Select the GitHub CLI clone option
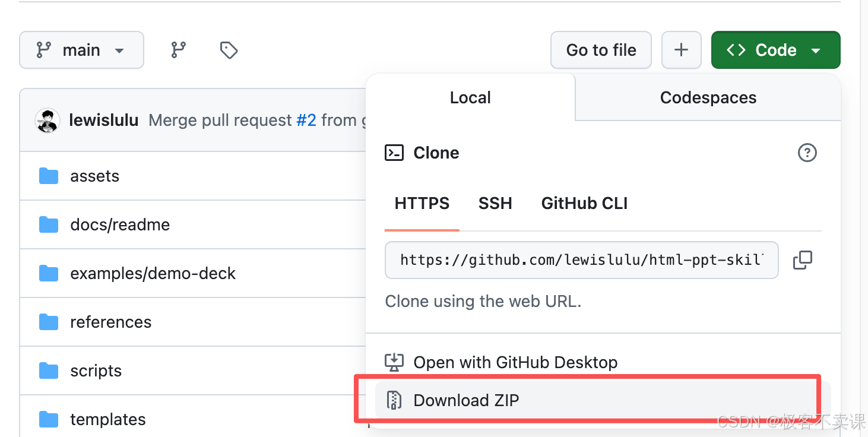Screen dimensions: 868x437 (x=584, y=204)
